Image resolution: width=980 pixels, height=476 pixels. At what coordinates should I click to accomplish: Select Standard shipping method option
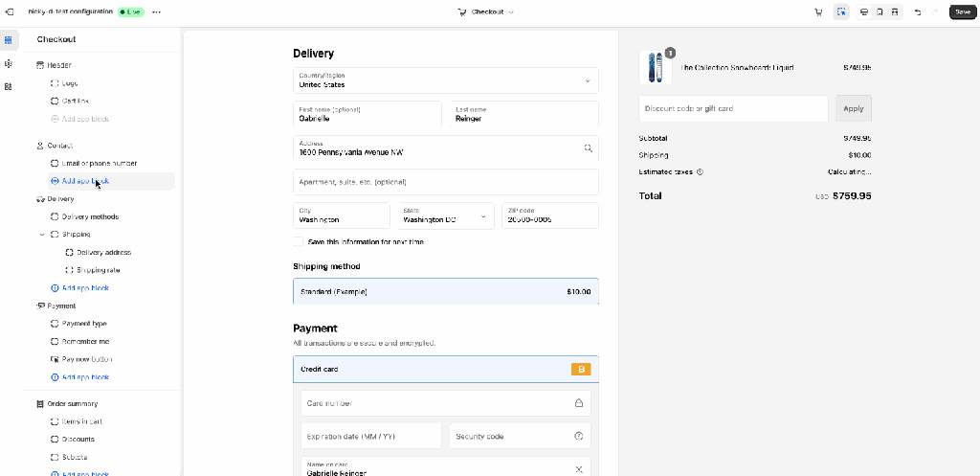coord(445,291)
